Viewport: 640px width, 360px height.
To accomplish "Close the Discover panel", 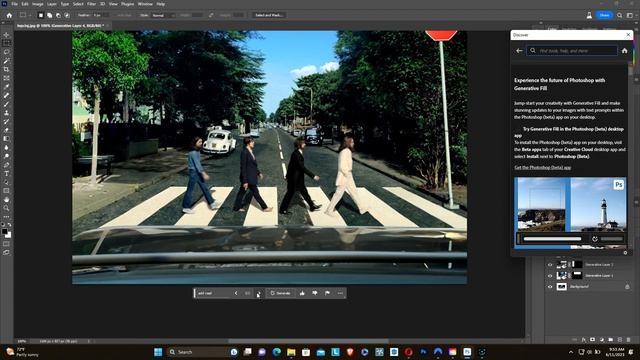I will coord(628,35).
